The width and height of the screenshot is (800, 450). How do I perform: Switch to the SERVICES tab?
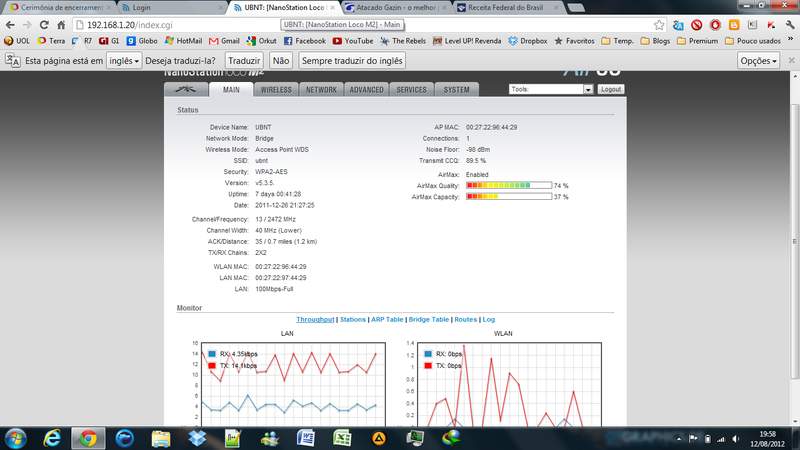pos(411,89)
